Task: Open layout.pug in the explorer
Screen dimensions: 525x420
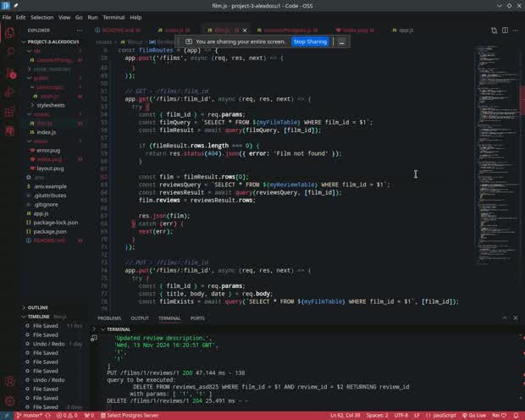Action: [50, 169]
